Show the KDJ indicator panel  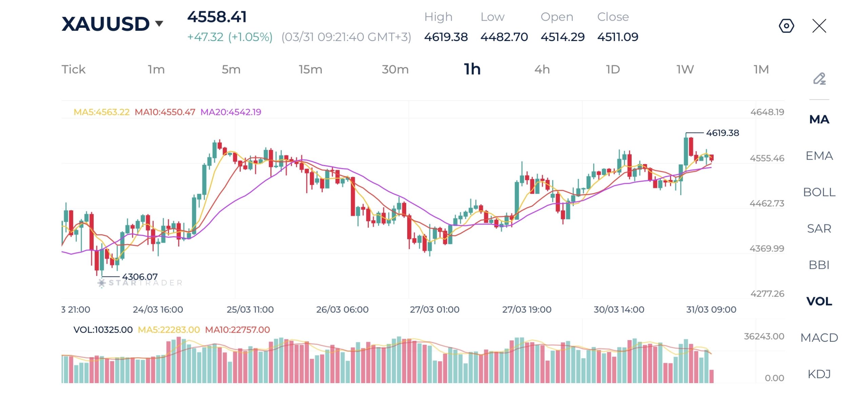coord(819,374)
